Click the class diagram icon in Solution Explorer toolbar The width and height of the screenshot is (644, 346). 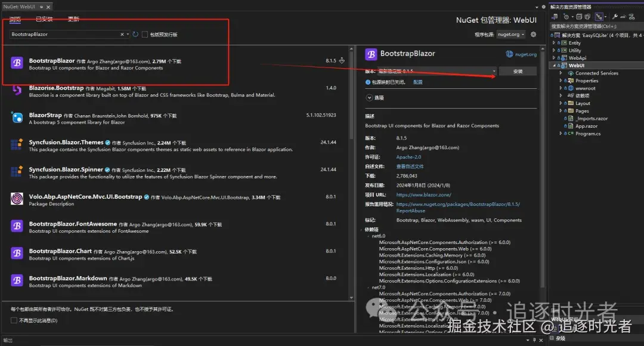pyautogui.click(x=631, y=17)
